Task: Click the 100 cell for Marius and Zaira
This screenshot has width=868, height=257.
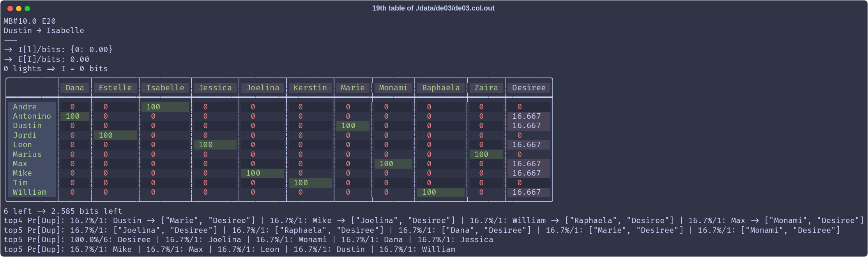Action: (x=486, y=154)
